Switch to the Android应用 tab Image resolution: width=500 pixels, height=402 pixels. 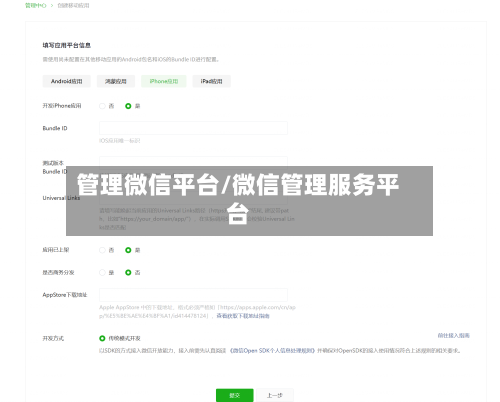(67, 81)
